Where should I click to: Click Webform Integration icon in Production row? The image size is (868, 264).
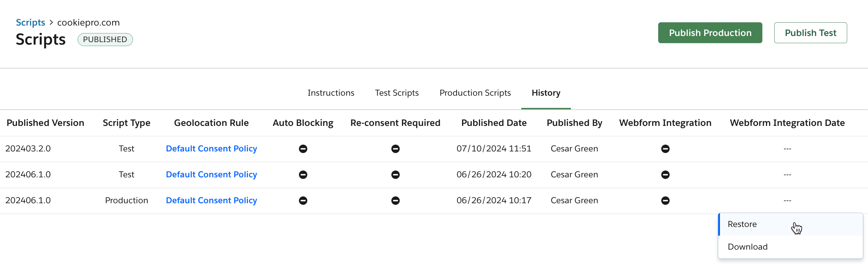tap(665, 201)
